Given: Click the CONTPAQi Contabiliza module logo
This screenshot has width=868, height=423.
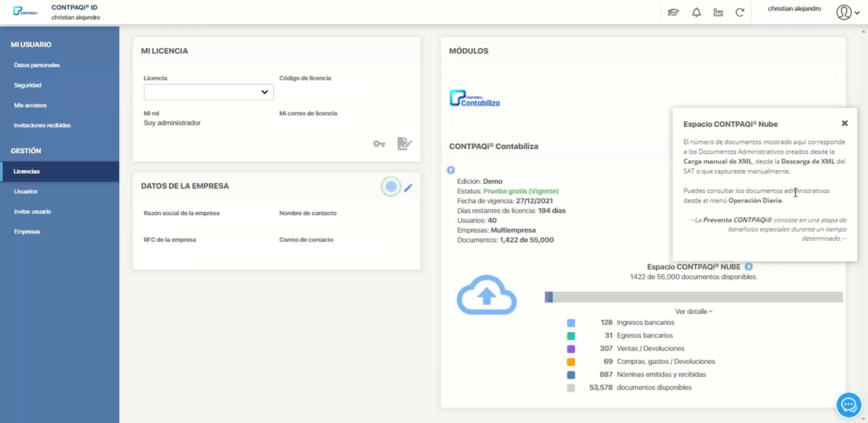Looking at the screenshot, I should click(x=475, y=99).
